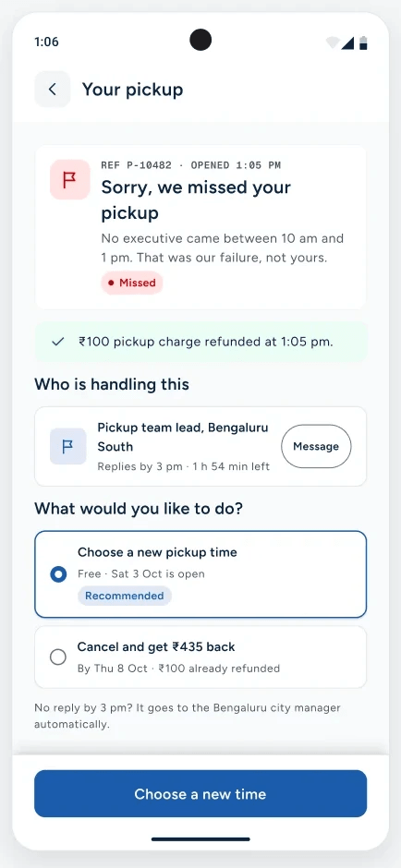Tap the REF P-10482 reference text
This screenshot has height=868, width=401.
click(136, 165)
